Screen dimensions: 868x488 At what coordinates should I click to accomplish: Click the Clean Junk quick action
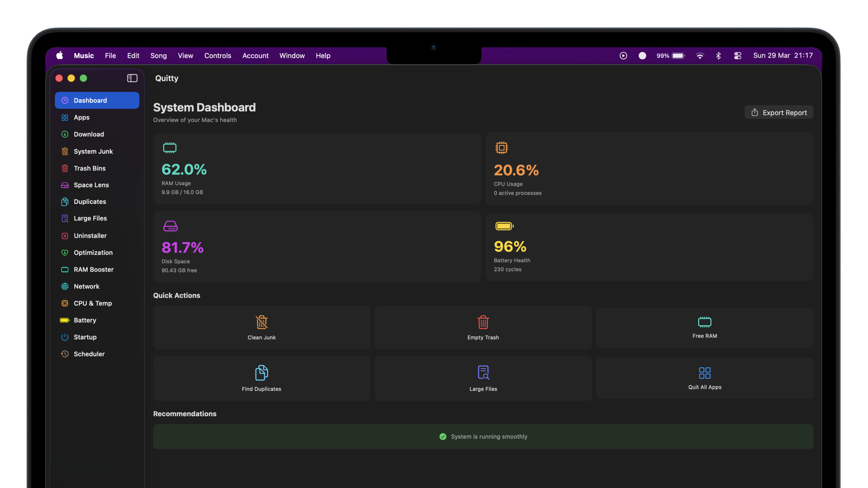[262, 328]
